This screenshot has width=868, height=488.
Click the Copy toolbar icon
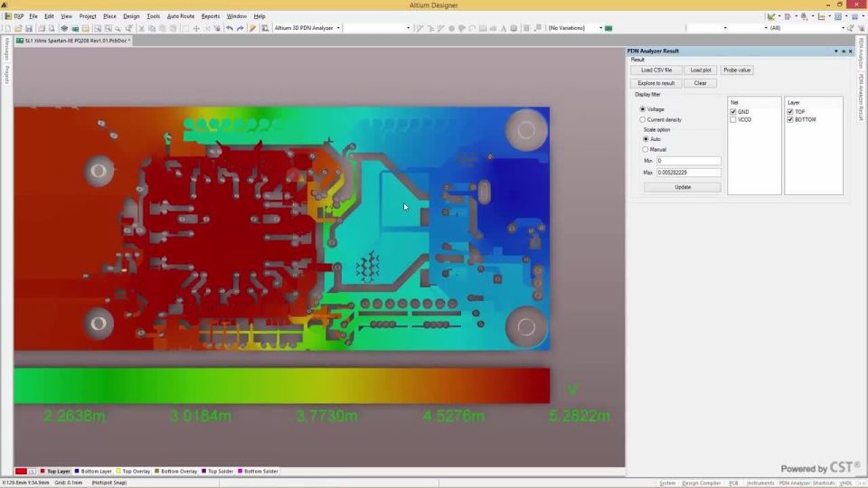pyautogui.click(x=152, y=28)
